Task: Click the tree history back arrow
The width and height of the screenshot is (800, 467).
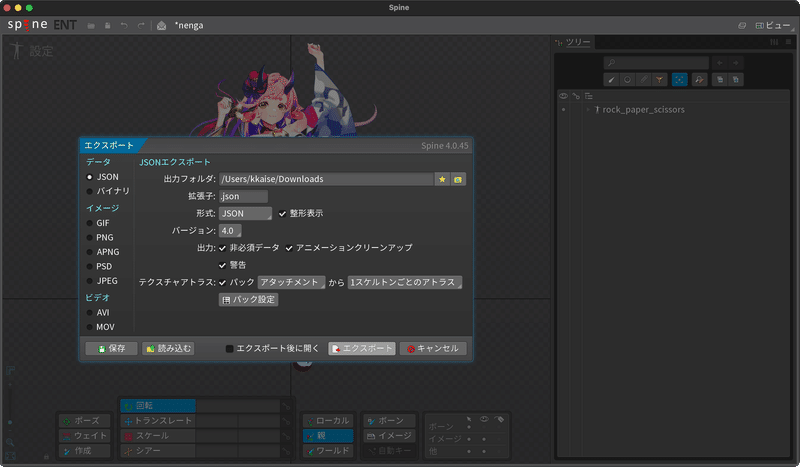Action: tap(720, 63)
